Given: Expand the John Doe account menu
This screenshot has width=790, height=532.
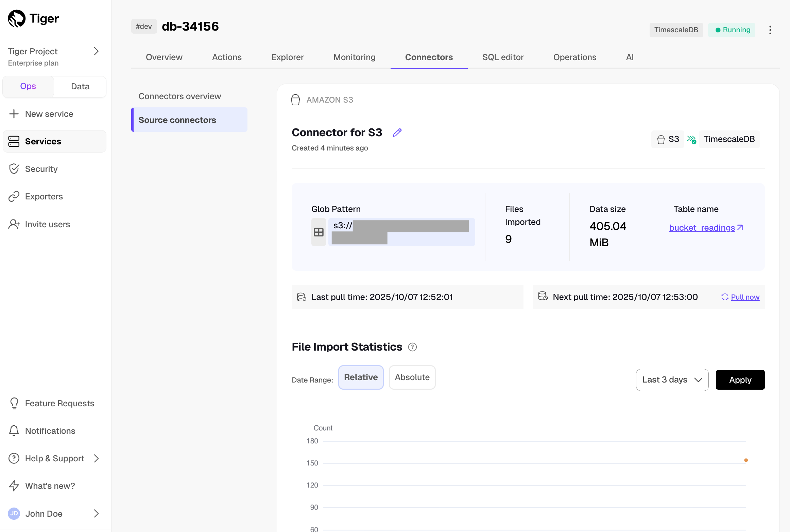Looking at the screenshot, I should click(x=96, y=513).
